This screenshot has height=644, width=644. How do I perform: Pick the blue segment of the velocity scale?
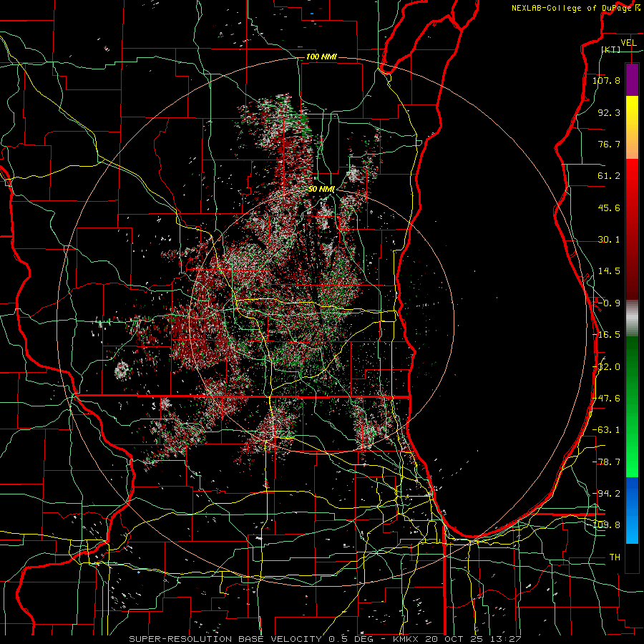pyautogui.click(x=632, y=510)
